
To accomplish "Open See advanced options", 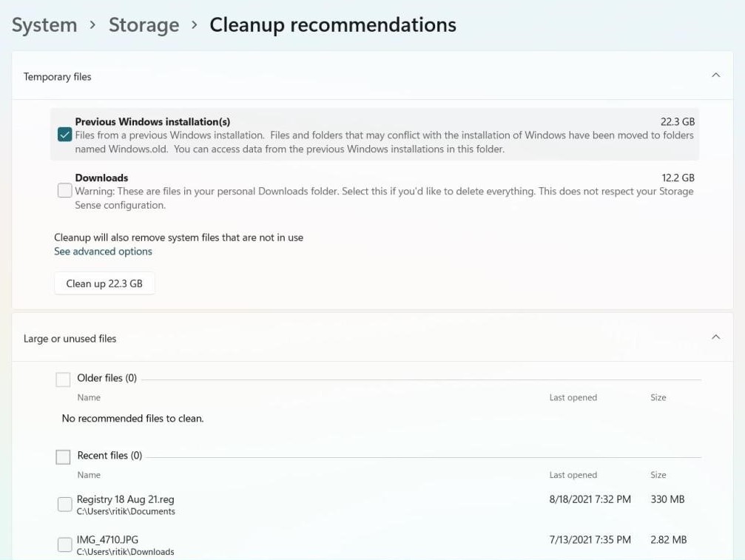I will (x=104, y=251).
